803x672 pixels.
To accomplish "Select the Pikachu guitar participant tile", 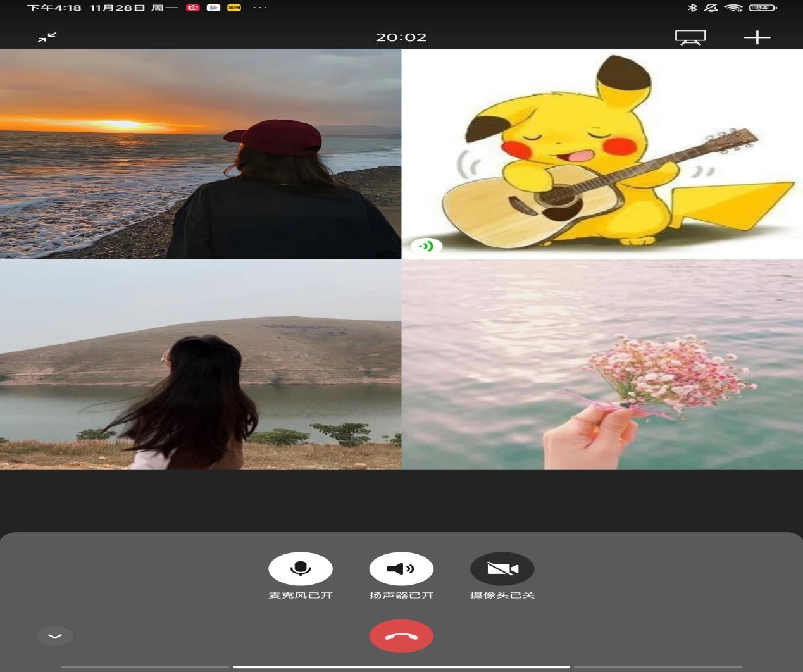I will click(602, 154).
